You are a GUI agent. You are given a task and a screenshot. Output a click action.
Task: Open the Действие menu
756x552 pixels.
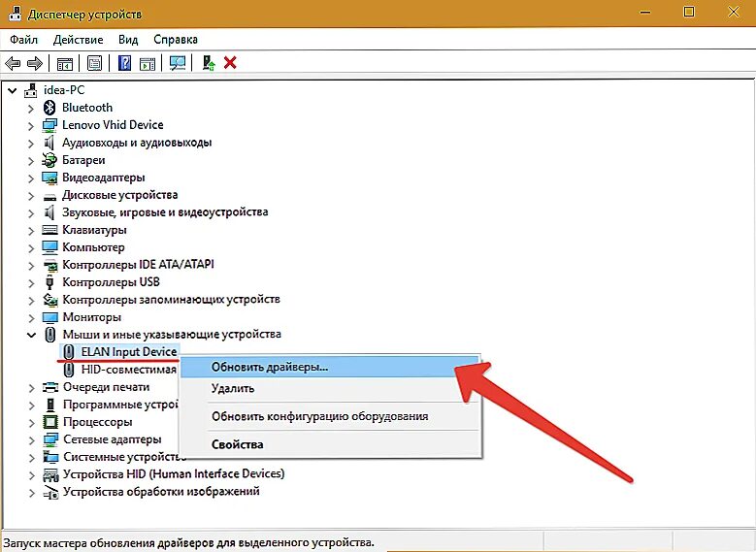78,40
